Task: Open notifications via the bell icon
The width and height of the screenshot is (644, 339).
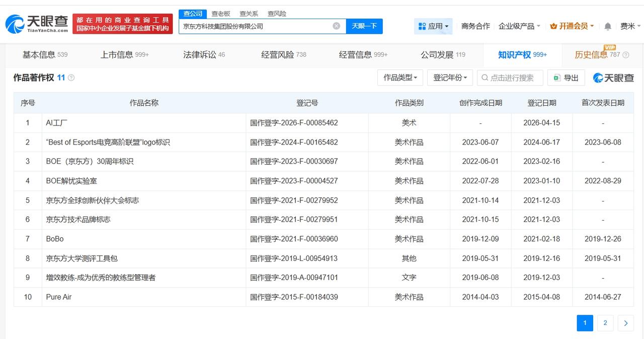Action: point(607,26)
